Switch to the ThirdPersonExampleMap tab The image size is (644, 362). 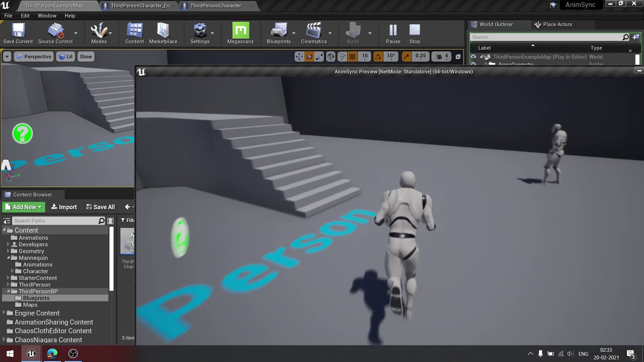(54, 6)
